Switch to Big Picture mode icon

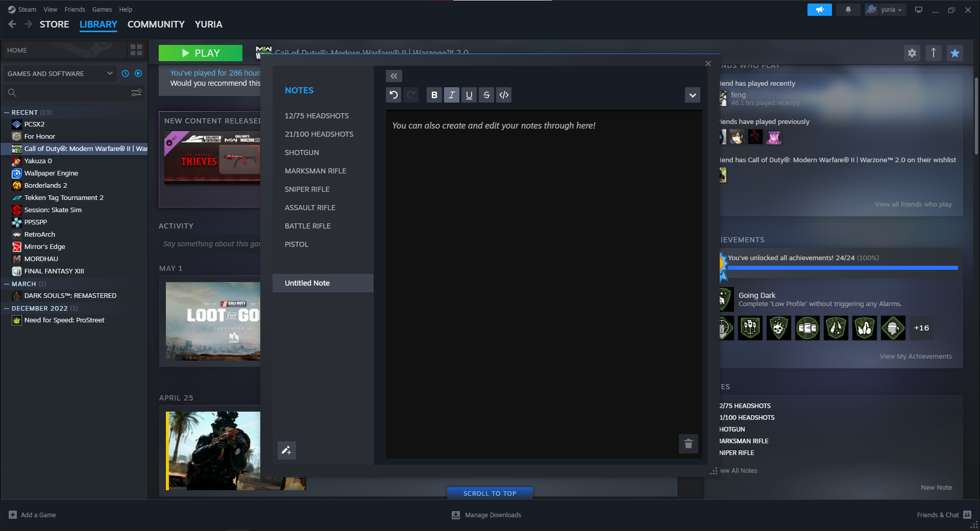pos(919,10)
